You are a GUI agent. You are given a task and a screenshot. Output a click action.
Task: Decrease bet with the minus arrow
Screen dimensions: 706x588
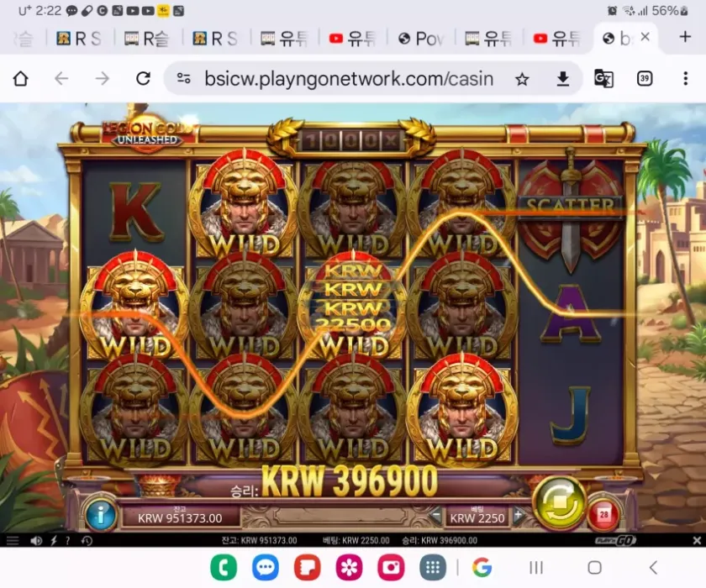(x=435, y=515)
